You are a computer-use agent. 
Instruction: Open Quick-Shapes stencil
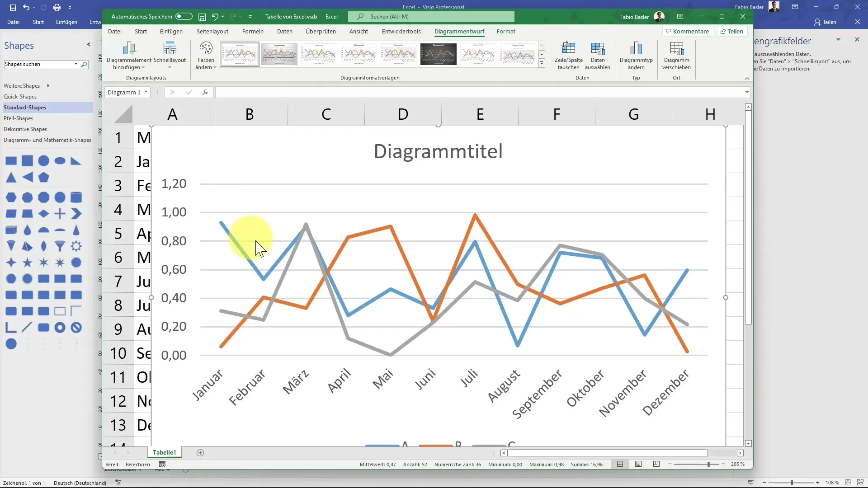point(20,97)
